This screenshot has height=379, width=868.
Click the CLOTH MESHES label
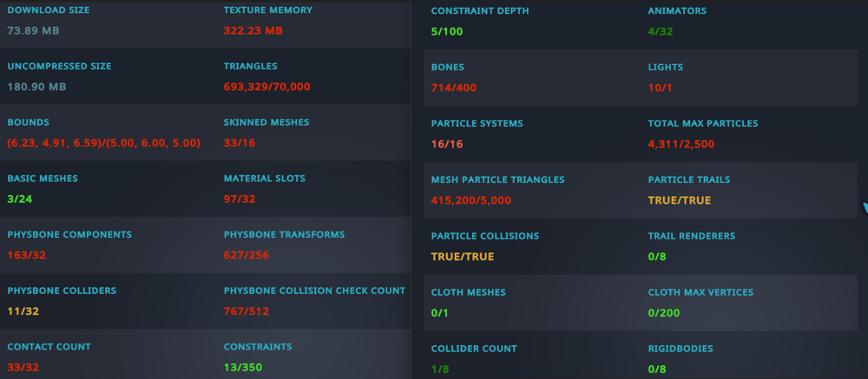469,292
